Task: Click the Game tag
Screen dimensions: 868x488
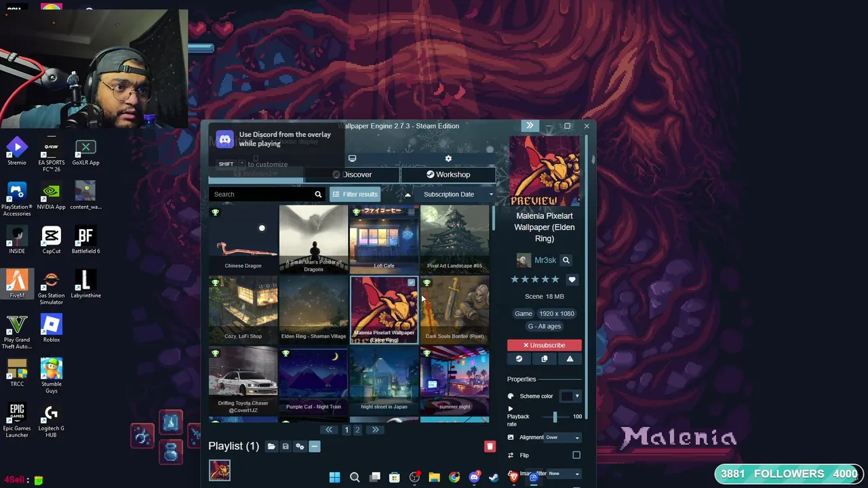Action: [523, 313]
